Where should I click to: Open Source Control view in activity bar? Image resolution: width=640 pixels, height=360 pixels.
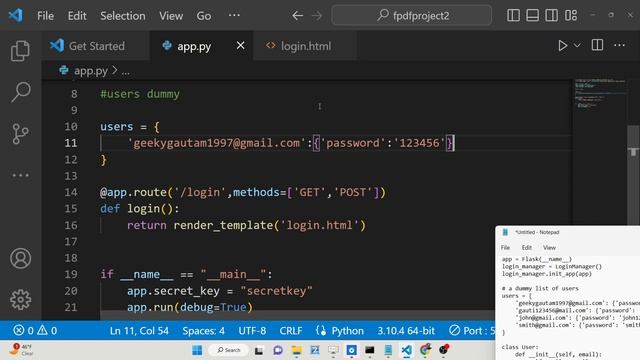[x=20, y=134]
